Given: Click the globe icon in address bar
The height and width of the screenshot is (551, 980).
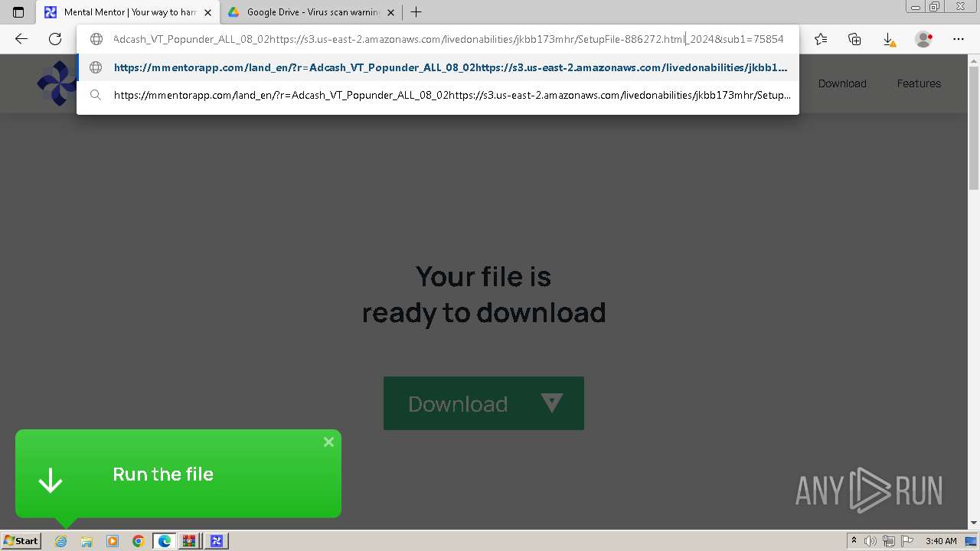Looking at the screenshot, I should pyautogui.click(x=96, y=39).
